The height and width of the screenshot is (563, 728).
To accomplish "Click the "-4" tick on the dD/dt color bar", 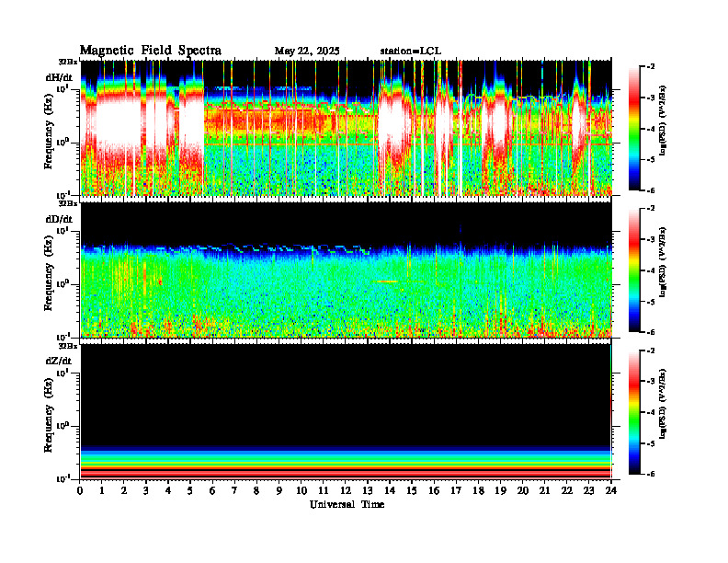I will tap(651, 270).
